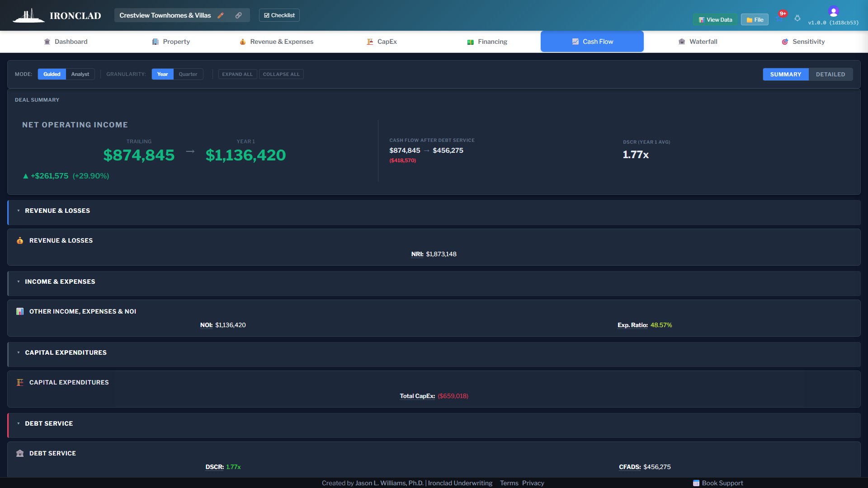Open View Data
The width and height of the screenshot is (868, 488).
(x=715, y=20)
